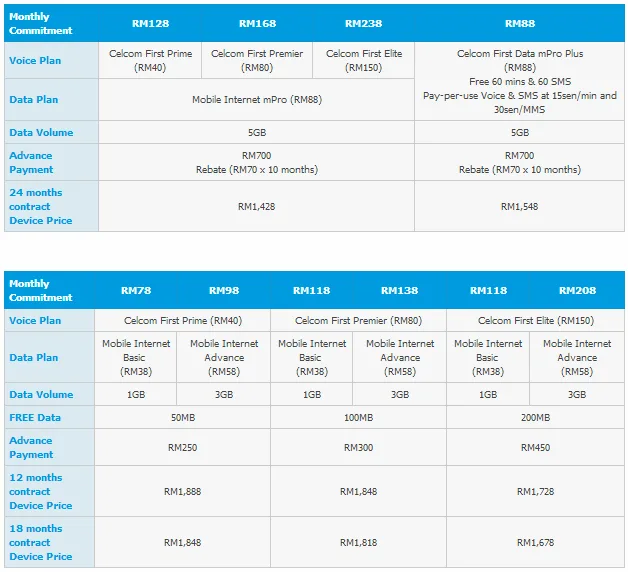Click the 3GB data volume under RM98
The height and width of the screenshot is (572, 628).
pos(224,395)
